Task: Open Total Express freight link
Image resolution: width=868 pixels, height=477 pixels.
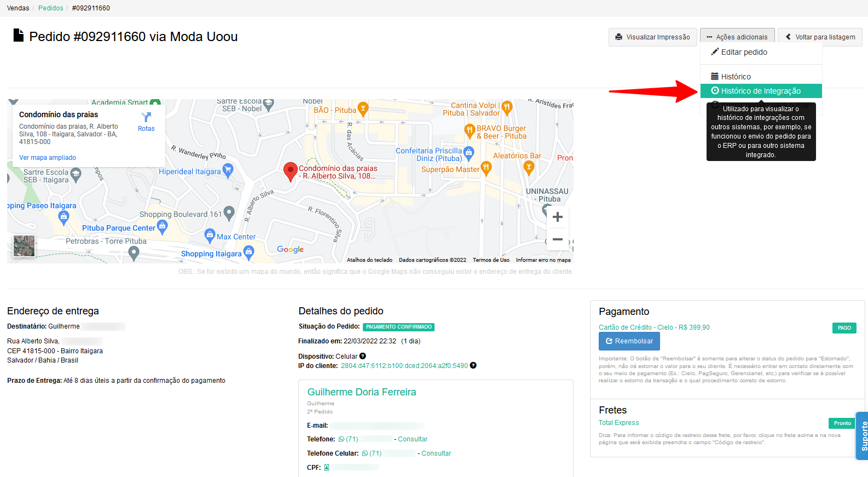Action: click(619, 423)
